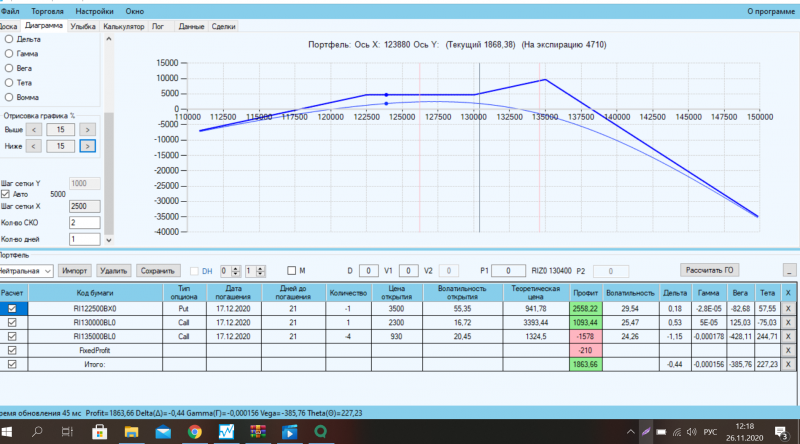Select the Дельта radio button
This screenshot has height=444, width=800.
point(9,39)
